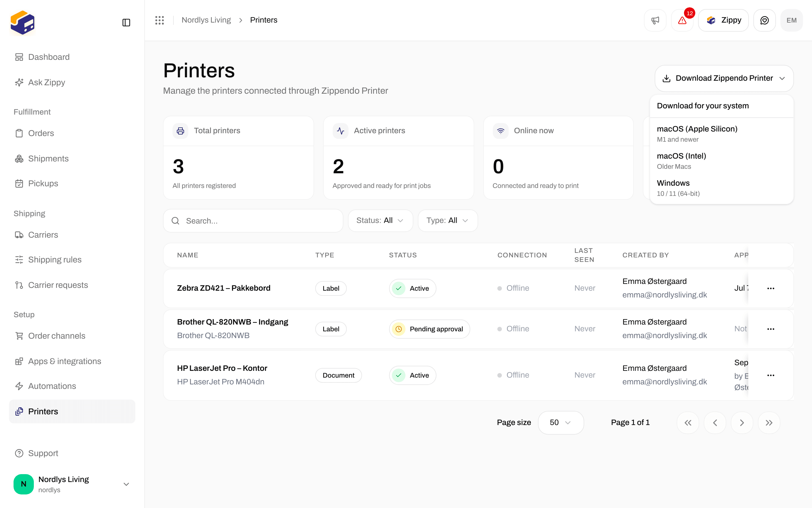Image resolution: width=812 pixels, height=508 pixels.
Task: Click the Total printers card icon
Action: (x=180, y=131)
